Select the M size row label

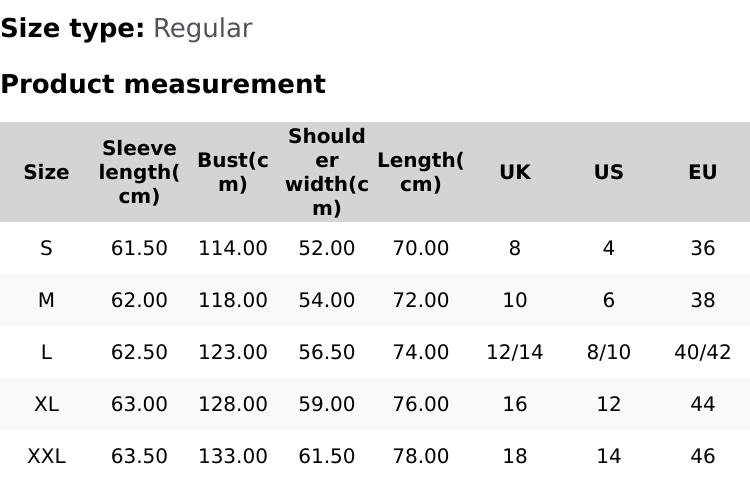[46, 300]
